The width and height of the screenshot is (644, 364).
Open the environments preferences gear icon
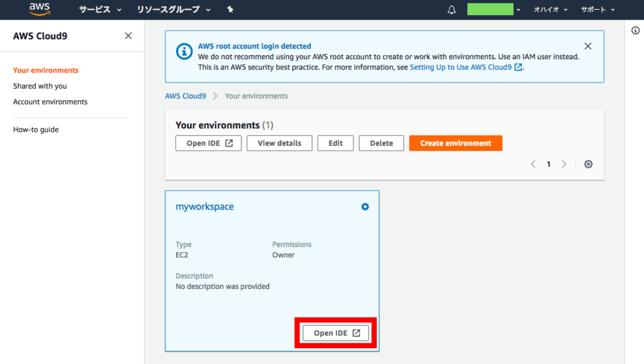click(588, 164)
